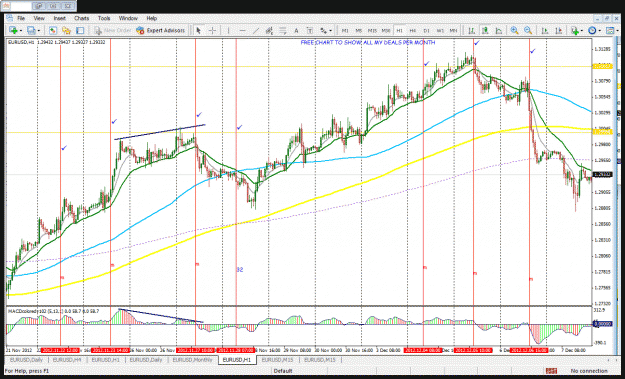Toggle the Expert Advisors button
This screenshot has width=625, height=379.
pyautogui.click(x=161, y=30)
